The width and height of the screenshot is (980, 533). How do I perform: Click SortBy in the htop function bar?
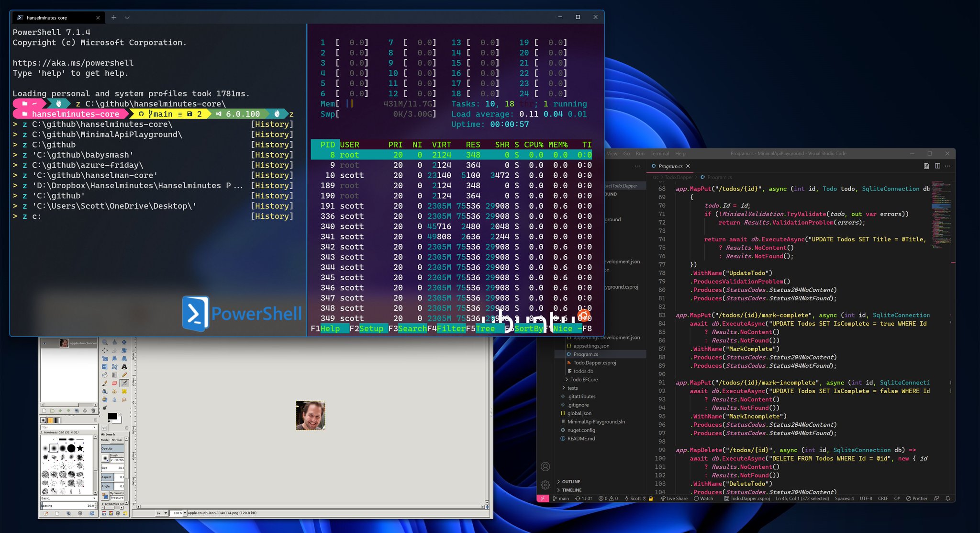point(528,329)
